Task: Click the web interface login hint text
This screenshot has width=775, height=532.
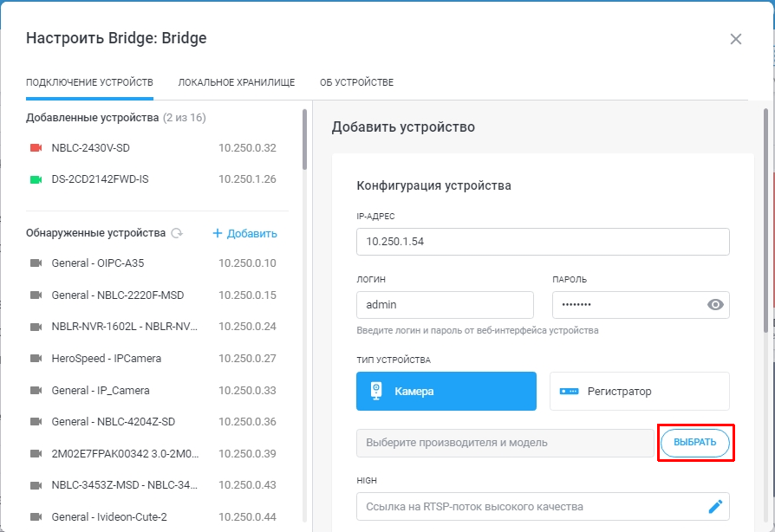Action: click(478, 330)
